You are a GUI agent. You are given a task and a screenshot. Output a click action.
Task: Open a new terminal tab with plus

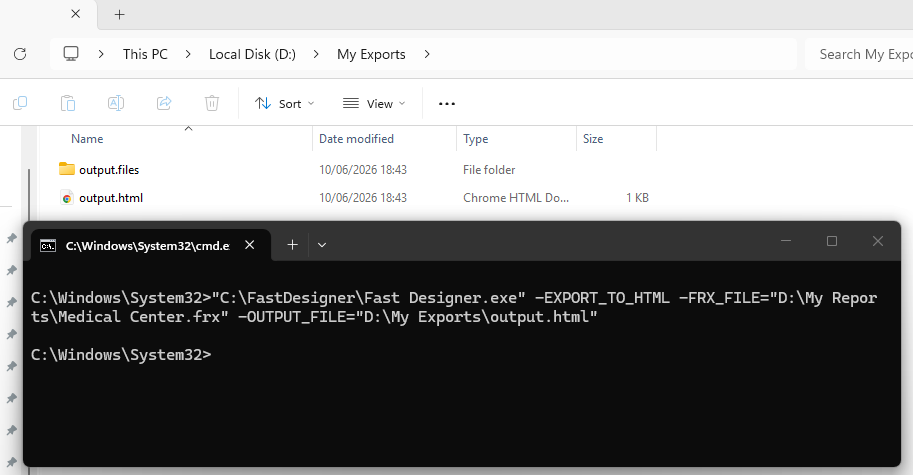(x=292, y=245)
